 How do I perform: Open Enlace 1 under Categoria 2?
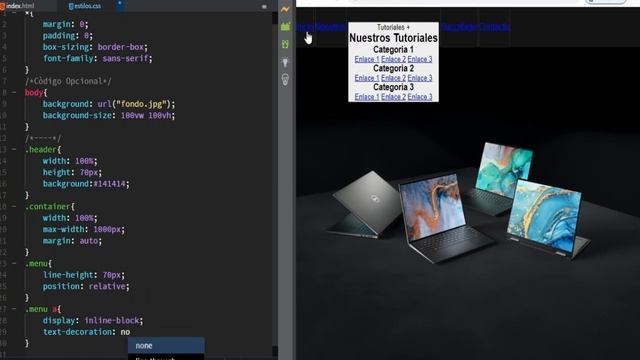pos(367,78)
